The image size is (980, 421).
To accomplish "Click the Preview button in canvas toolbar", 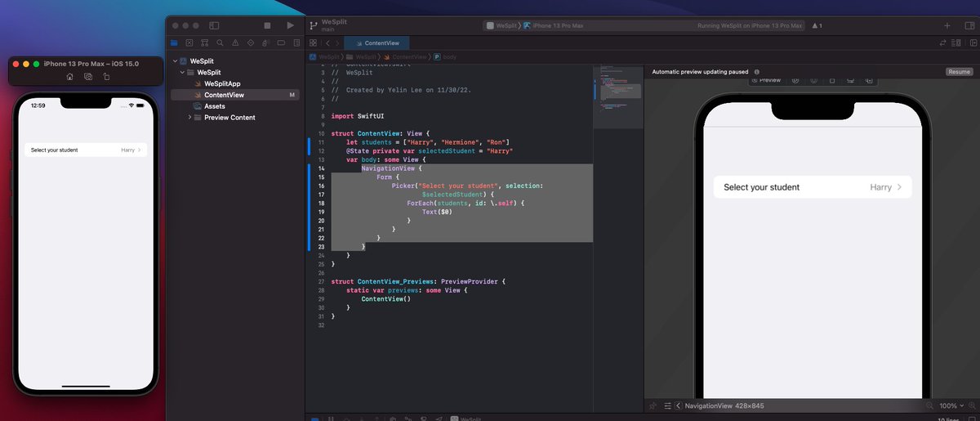I will tap(766, 80).
